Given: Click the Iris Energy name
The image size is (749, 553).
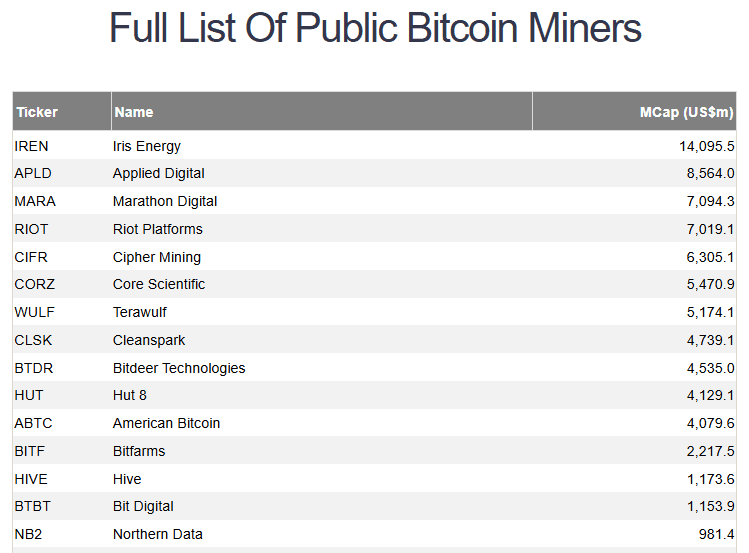Looking at the screenshot, I should click(x=147, y=146).
